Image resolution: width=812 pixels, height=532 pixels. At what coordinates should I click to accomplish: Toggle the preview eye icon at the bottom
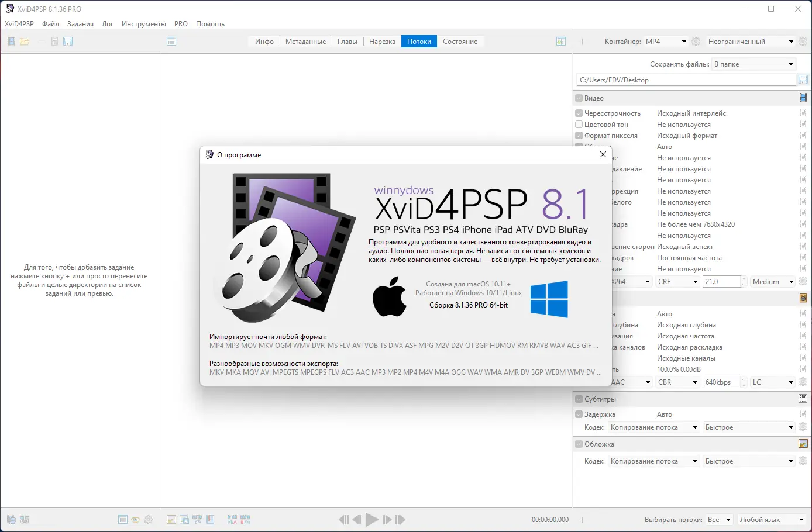pos(135,519)
